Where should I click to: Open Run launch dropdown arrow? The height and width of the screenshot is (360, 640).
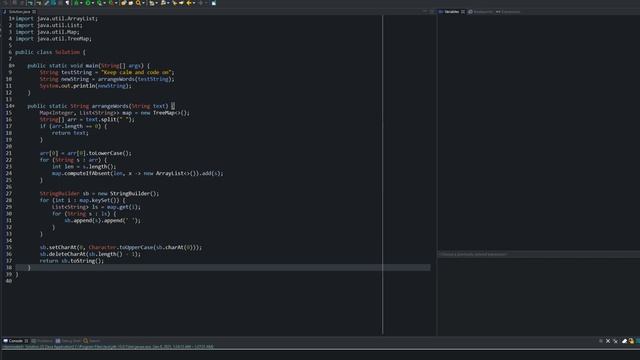pyautogui.click(x=93, y=3)
